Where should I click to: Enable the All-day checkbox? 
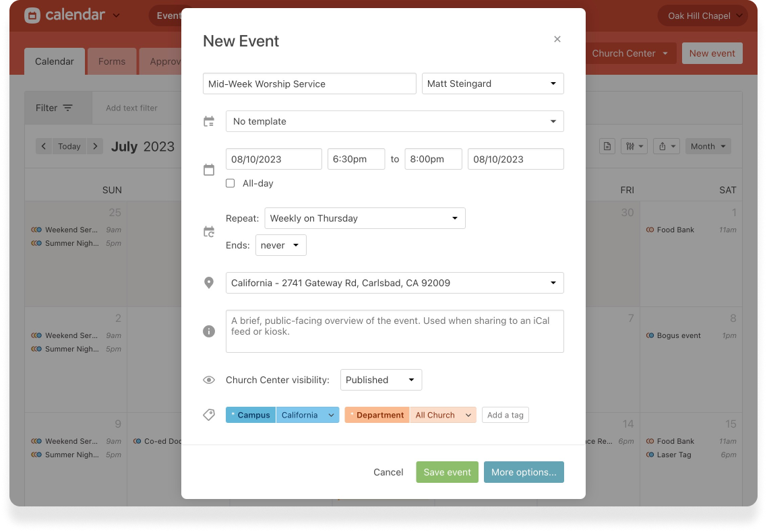tap(231, 183)
